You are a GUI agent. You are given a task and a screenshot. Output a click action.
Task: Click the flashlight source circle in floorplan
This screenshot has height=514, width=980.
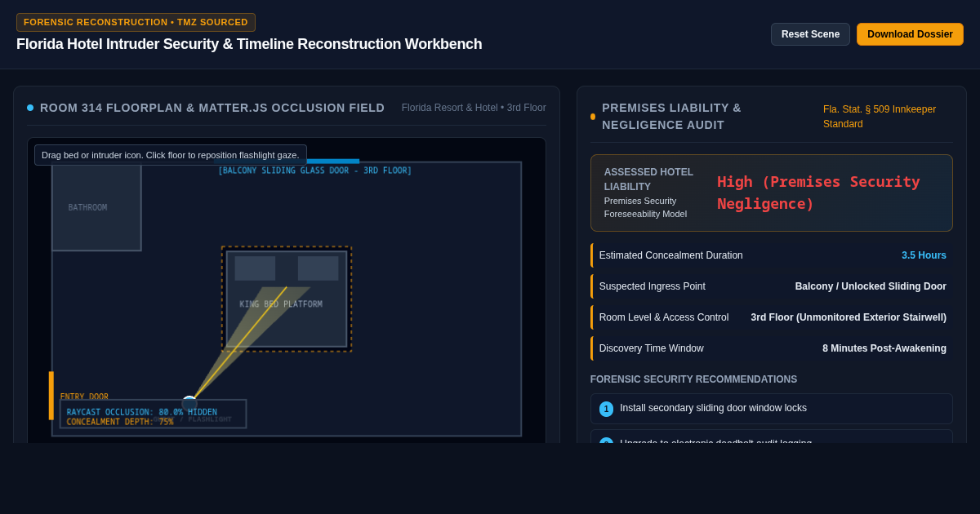(189, 403)
